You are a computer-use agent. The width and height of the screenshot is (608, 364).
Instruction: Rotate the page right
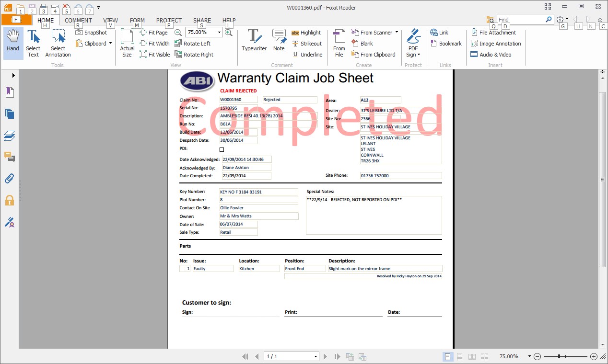194,55
